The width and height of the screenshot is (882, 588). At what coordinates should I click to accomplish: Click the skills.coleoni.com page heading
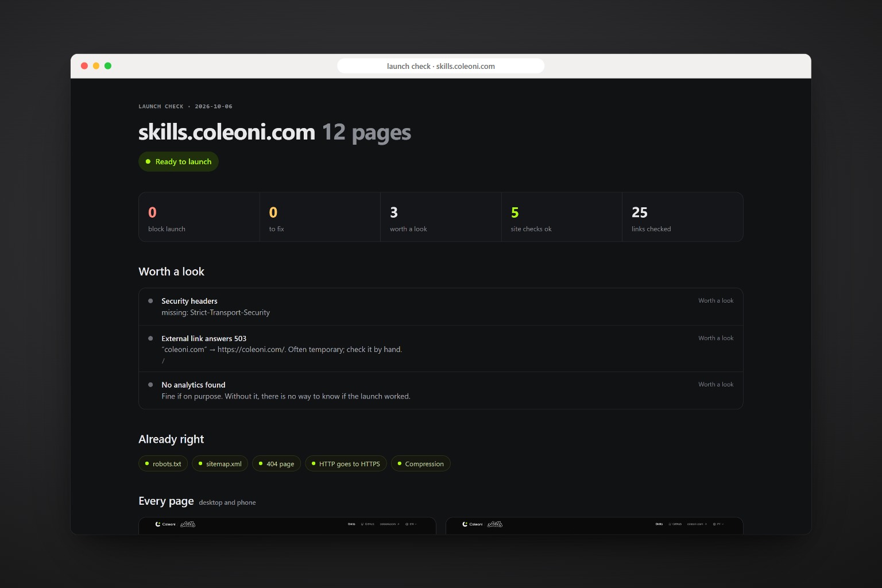(227, 132)
